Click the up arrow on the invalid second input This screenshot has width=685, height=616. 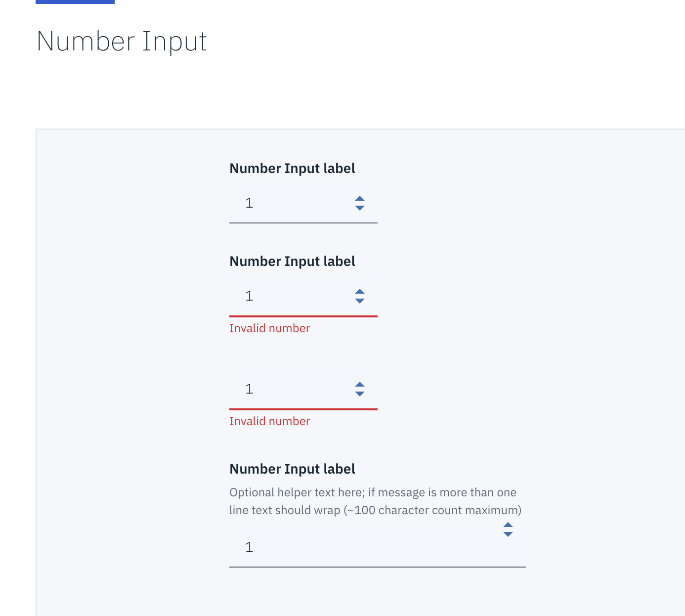point(359,292)
